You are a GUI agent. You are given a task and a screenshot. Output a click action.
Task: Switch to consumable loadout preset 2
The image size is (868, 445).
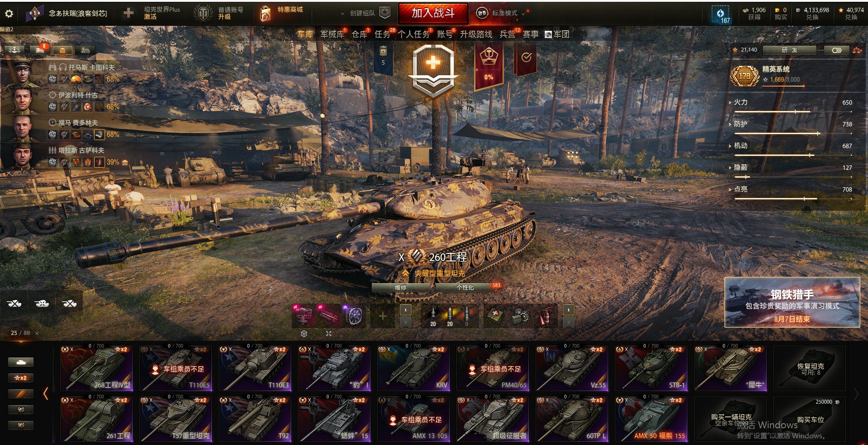[x=568, y=322]
